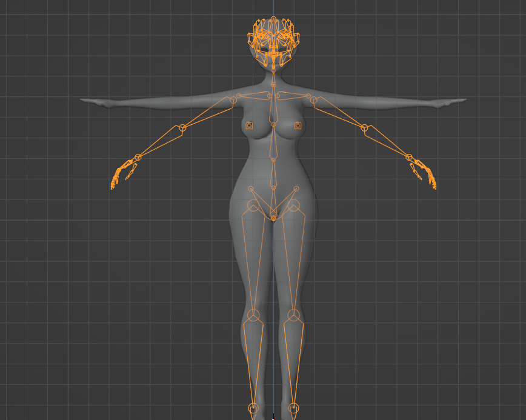Click the character's left foot bone joint
Viewport: 526px width, 420px height.
(293, 408)
